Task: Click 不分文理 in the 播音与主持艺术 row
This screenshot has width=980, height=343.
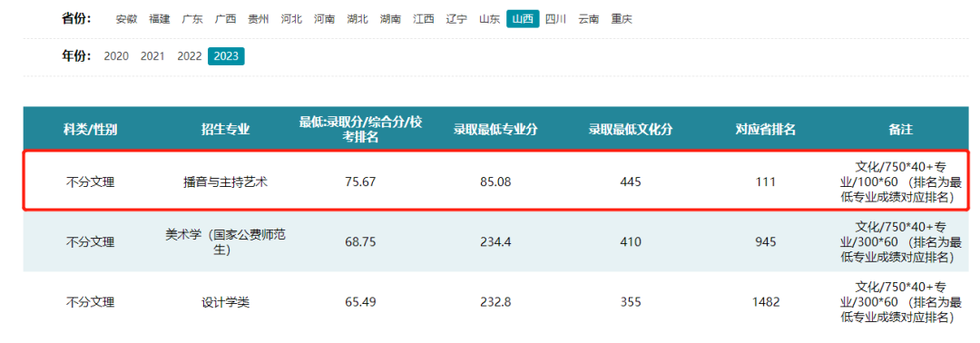Action: pos(91,182)
